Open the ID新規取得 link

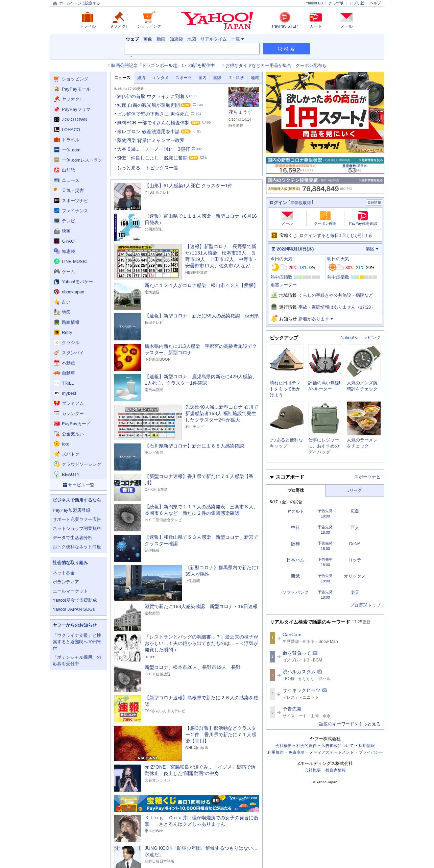pyautogui.click(x=301, y=203)
